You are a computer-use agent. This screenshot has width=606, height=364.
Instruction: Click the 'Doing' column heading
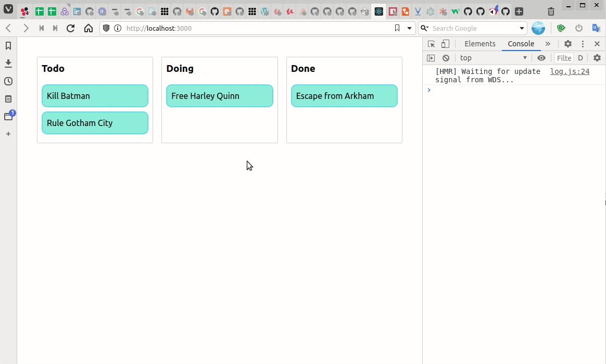(x=180, y=68)
